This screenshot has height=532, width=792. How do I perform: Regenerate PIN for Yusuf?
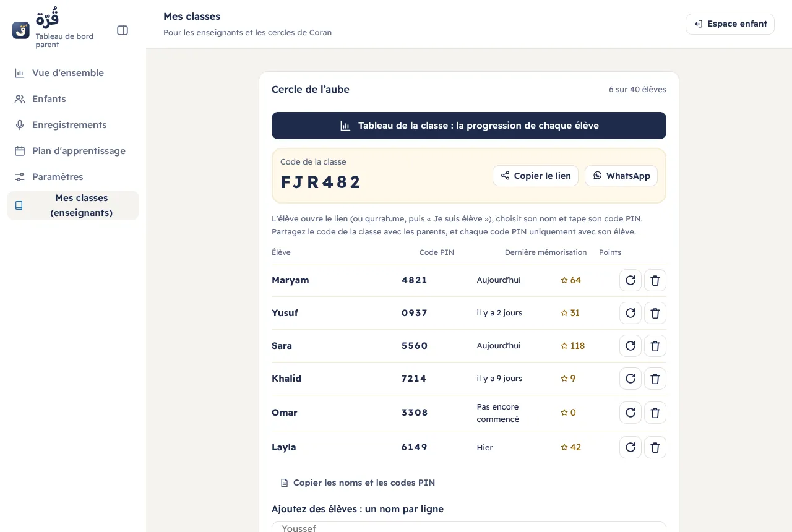click(x=631, y=313)
